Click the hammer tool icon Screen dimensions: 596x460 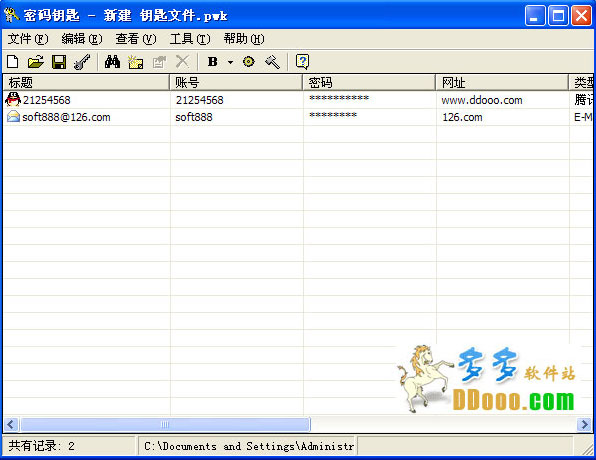click(272, 62)
